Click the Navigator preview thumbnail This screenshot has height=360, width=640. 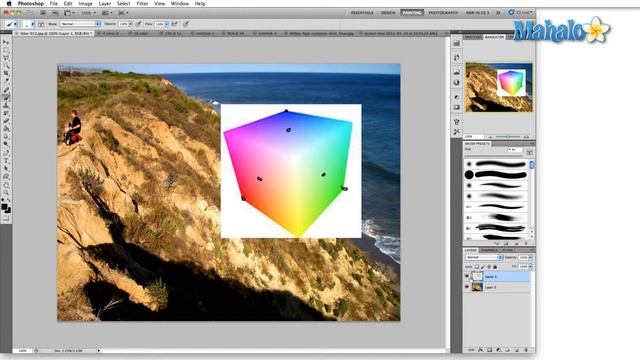coord(499,87)
